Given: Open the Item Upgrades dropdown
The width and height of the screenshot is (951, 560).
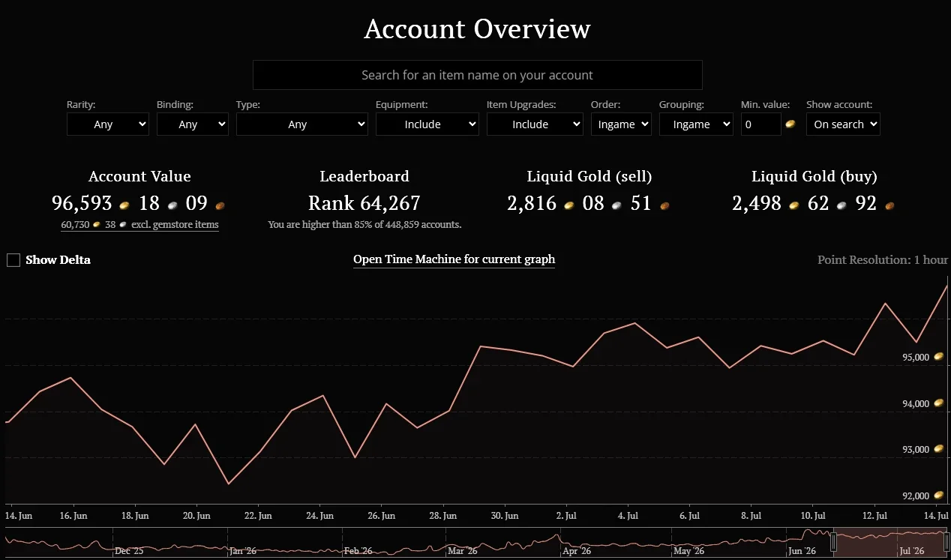Looking at the screenshot, I should point(534,124).
